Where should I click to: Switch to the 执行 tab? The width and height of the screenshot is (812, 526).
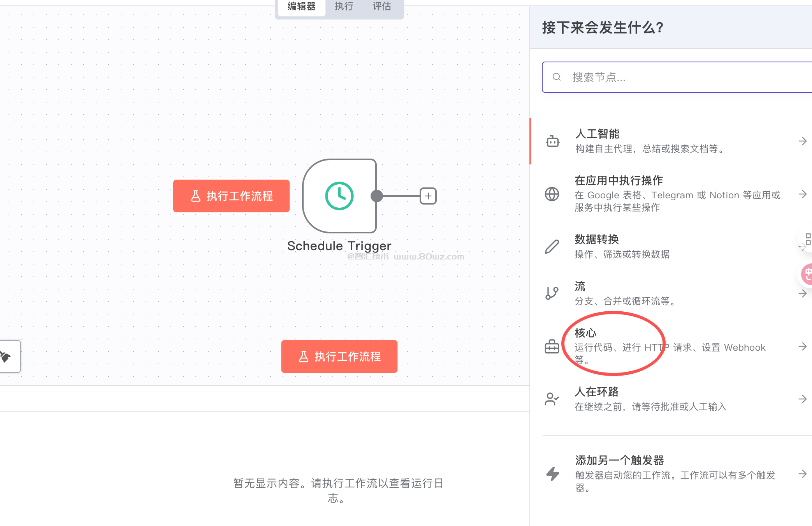[344, 7]
